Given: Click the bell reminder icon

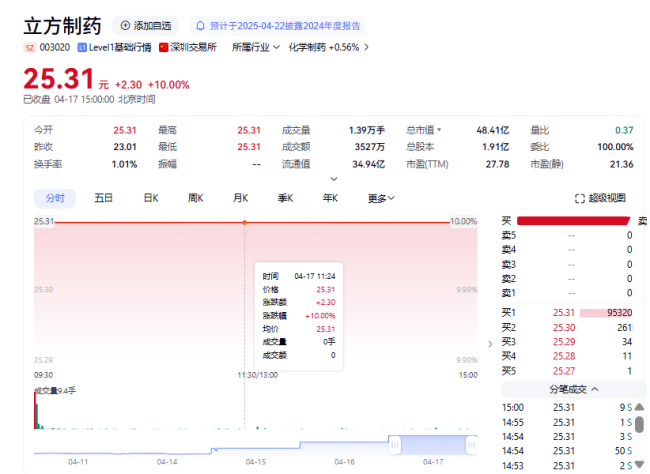Looking at the screenshot, I should click(200, 26).
